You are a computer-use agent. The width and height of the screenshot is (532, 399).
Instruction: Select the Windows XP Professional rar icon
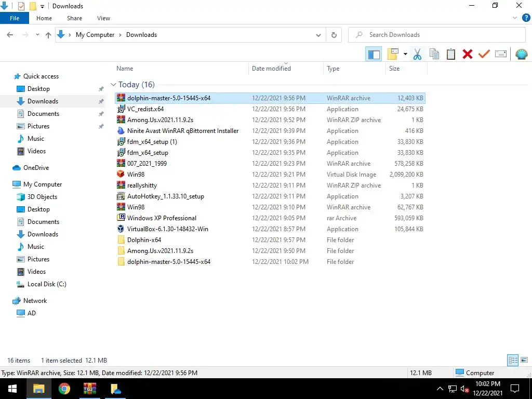pyautogui.click(x=121, y=218)
